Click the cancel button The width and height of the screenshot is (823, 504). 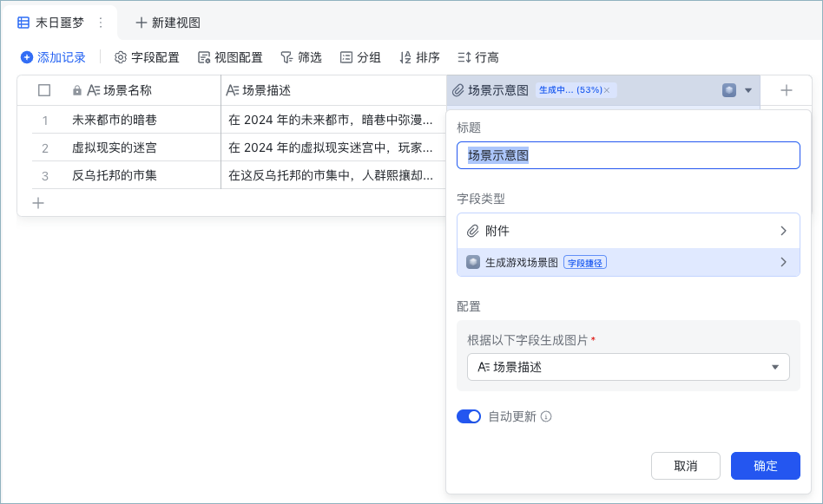point(686,466)
